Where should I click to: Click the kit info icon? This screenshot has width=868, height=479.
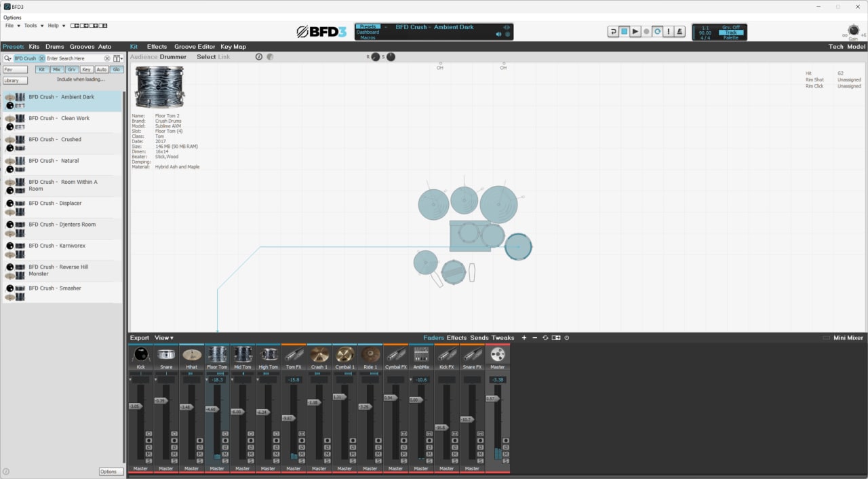[259, 57]
